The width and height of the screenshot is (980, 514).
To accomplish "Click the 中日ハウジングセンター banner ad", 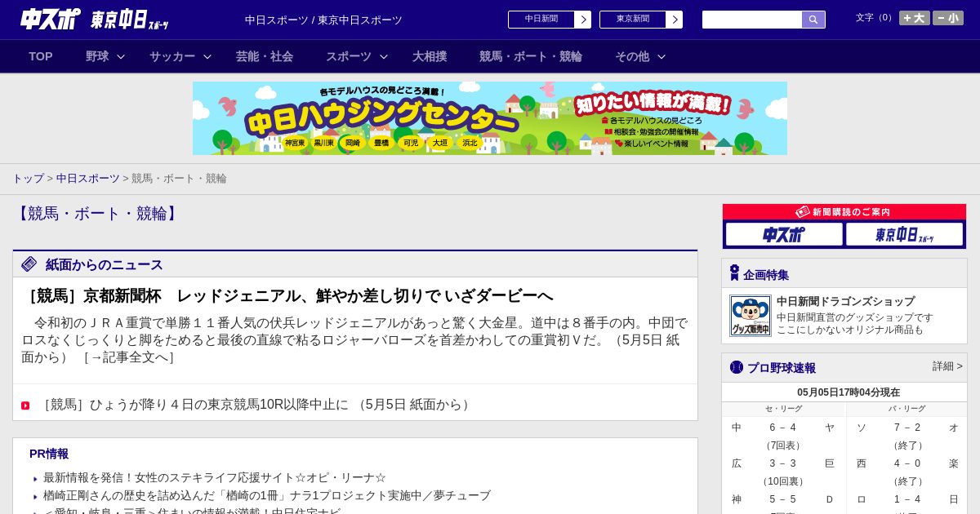I will (490, 118).
